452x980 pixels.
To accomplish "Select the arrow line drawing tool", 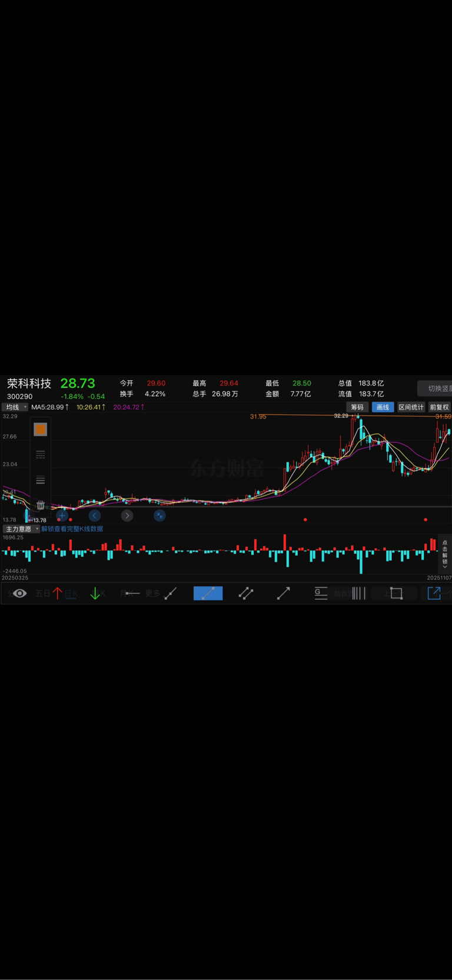I will [x=284, y=593].
